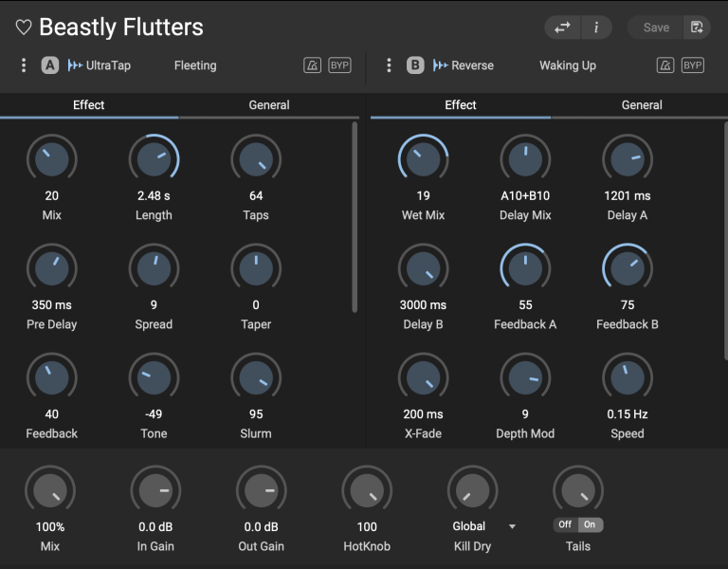Expand the Kill Dry Global dropdown arrow
Image resolution: width=728 pixels, height=569 pixels.
click(x=512, y=526)
